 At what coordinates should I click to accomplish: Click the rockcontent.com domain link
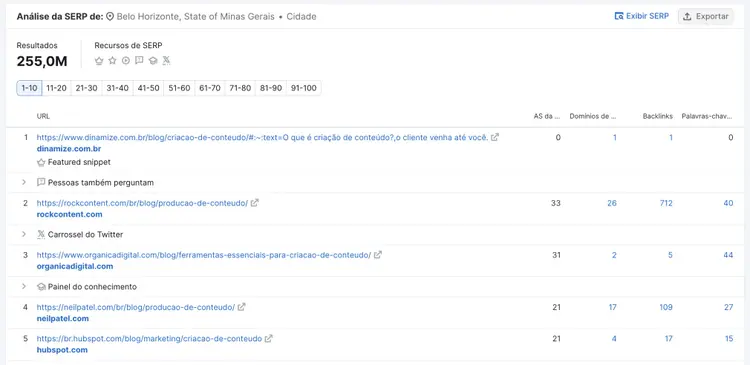[x=69, y=214]
